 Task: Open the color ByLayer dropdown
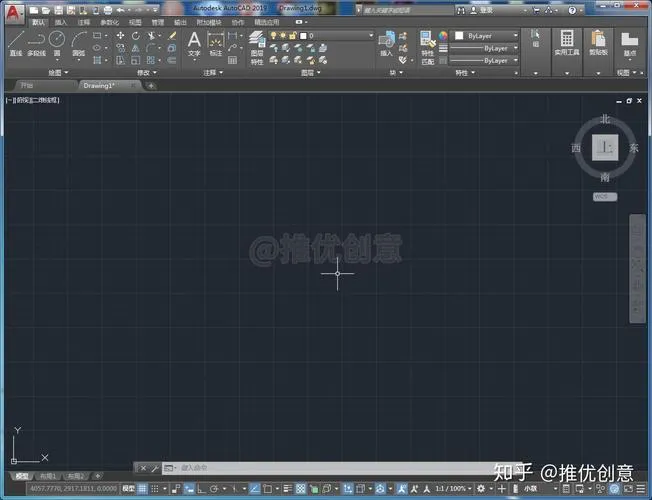tap(486, 36)
